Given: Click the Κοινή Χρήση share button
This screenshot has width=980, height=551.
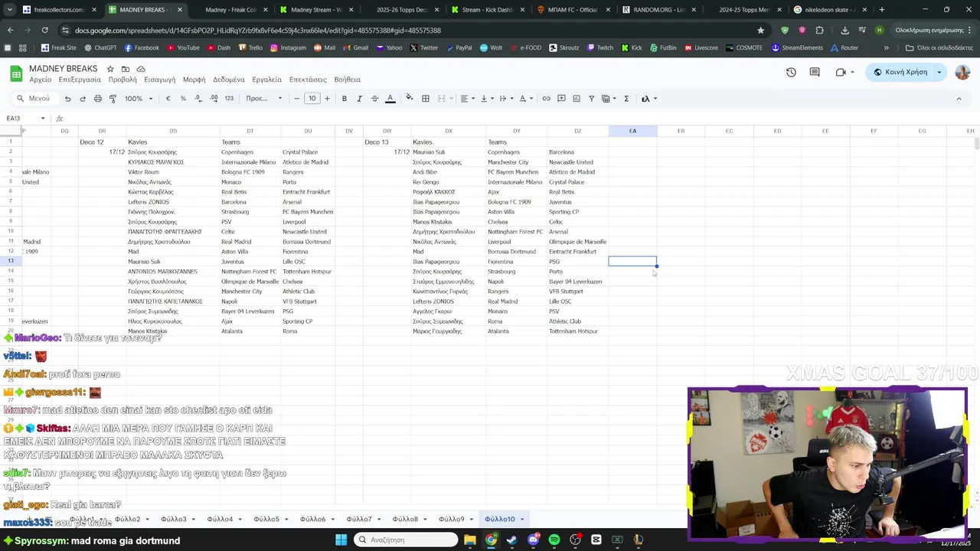Looking at the screenshot, I should (x=900, y=72).
